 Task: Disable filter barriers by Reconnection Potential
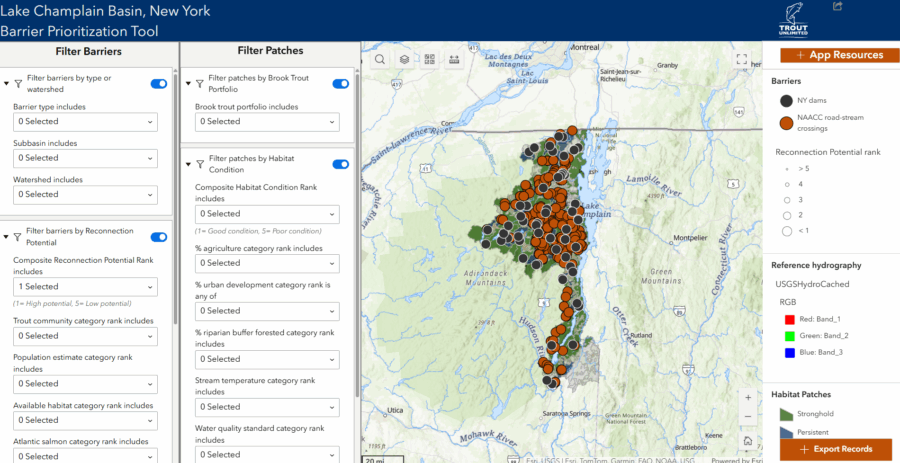pos(158,237)
